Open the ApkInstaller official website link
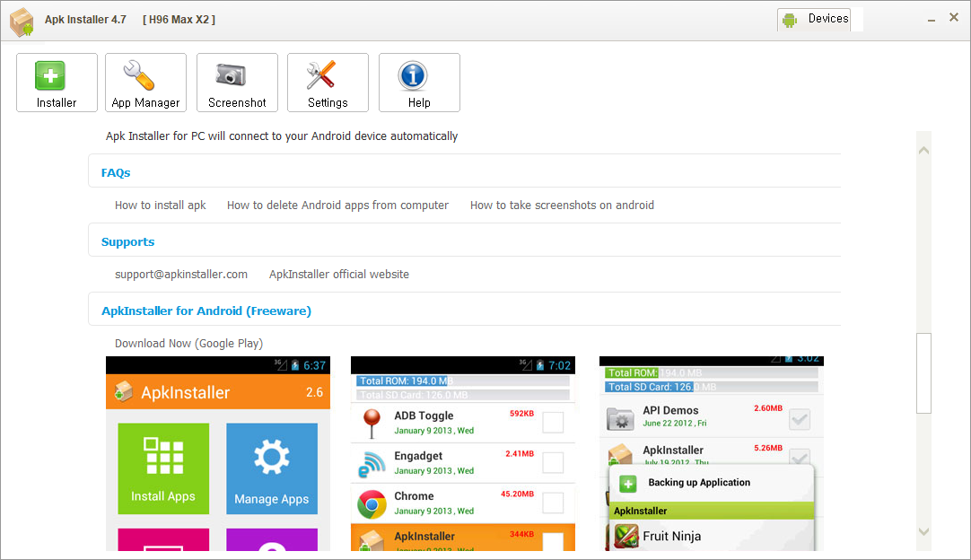The image size is (971, 560). point(338,275)
